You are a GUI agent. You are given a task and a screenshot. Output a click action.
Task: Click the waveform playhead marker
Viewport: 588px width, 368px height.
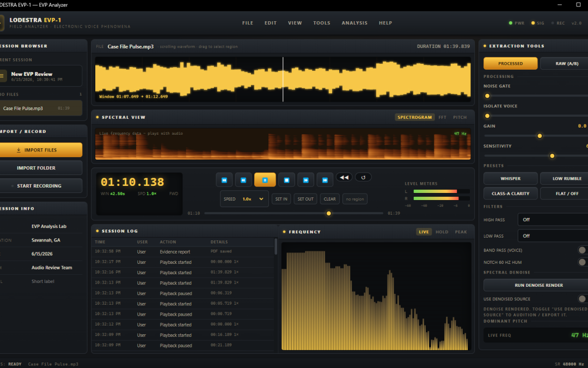283,79
